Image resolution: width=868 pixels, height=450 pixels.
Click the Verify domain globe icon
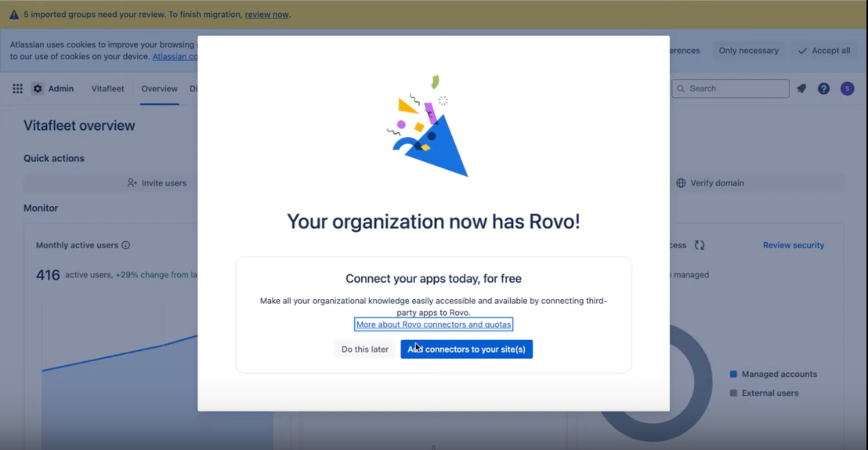pyautogui.click(x=681, y=183)
